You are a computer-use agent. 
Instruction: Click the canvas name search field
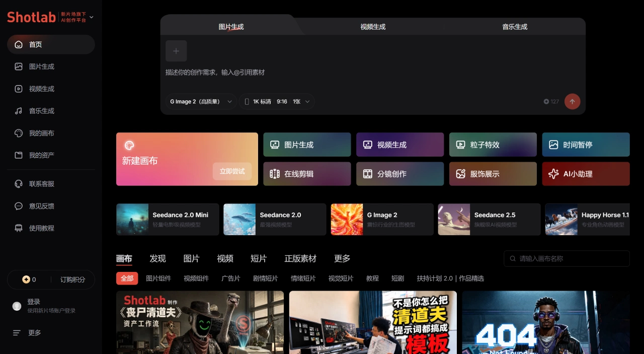[x=567, y=258]
